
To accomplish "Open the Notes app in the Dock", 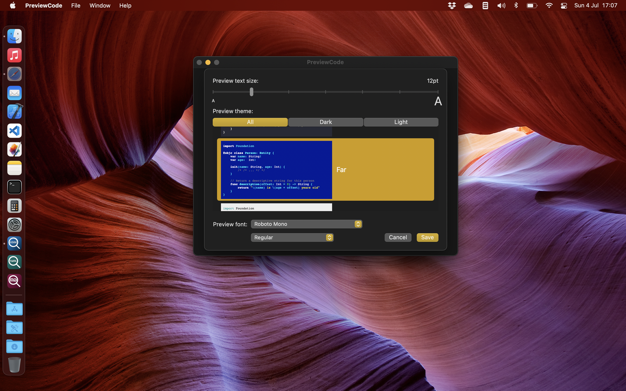I will [x=14, y=168].
